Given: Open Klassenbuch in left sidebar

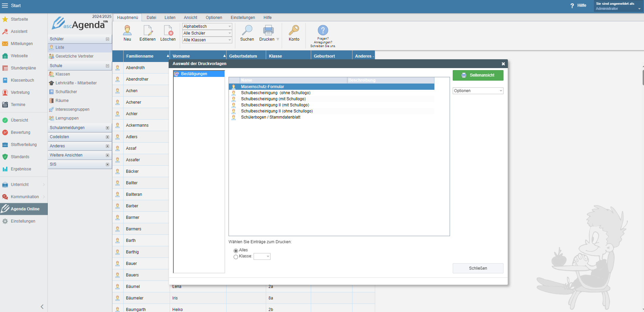Looking at the screenshot, I should pyautogui.click(x=22, y=80).
